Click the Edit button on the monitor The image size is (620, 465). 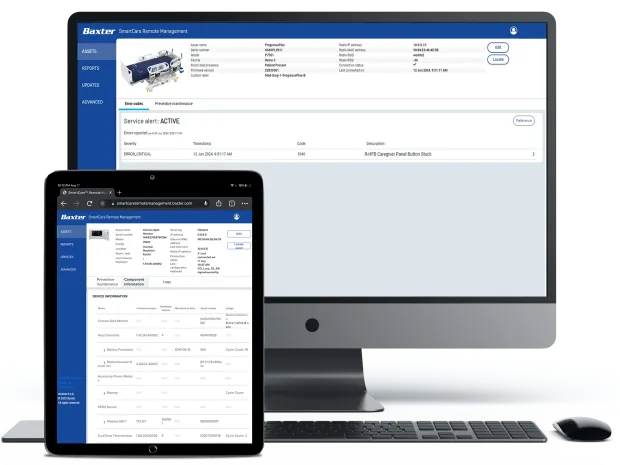click(x=498, y=47)
